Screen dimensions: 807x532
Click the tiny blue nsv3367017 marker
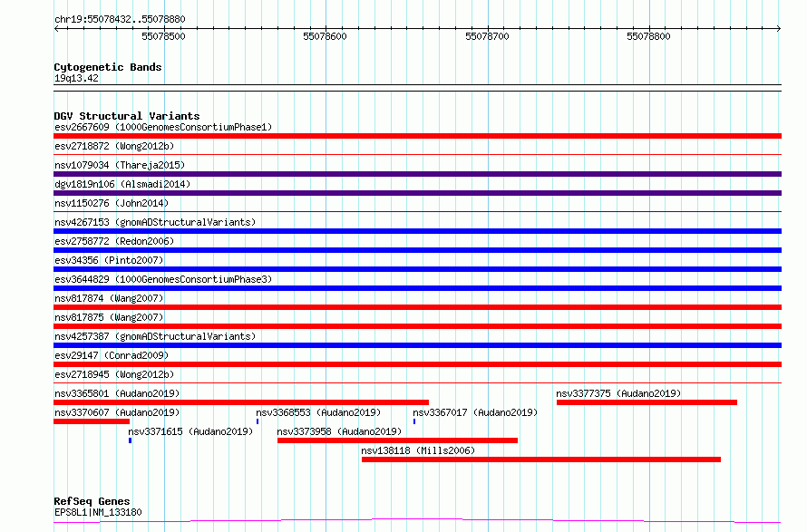pyautogui.click(x=414, y=421)
